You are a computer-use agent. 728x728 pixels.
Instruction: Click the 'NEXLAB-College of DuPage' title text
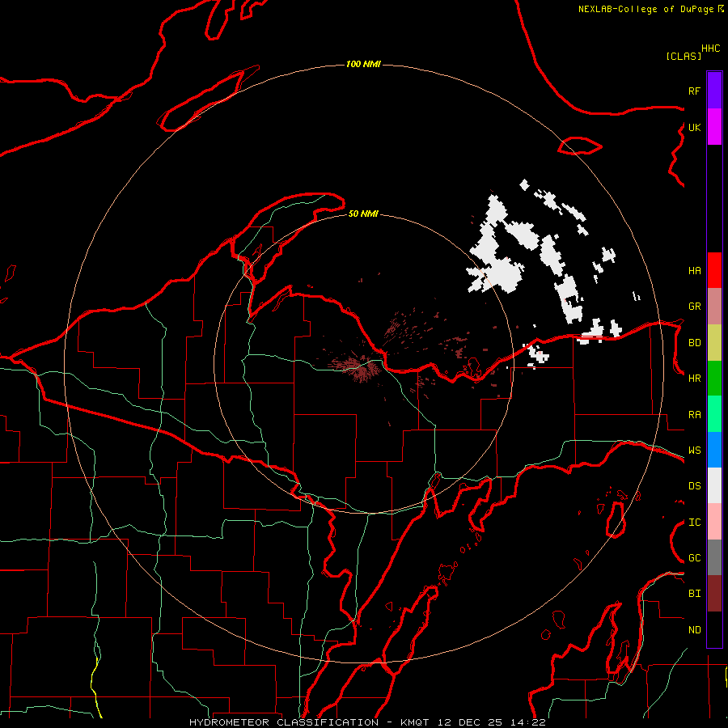click(645, 9)
